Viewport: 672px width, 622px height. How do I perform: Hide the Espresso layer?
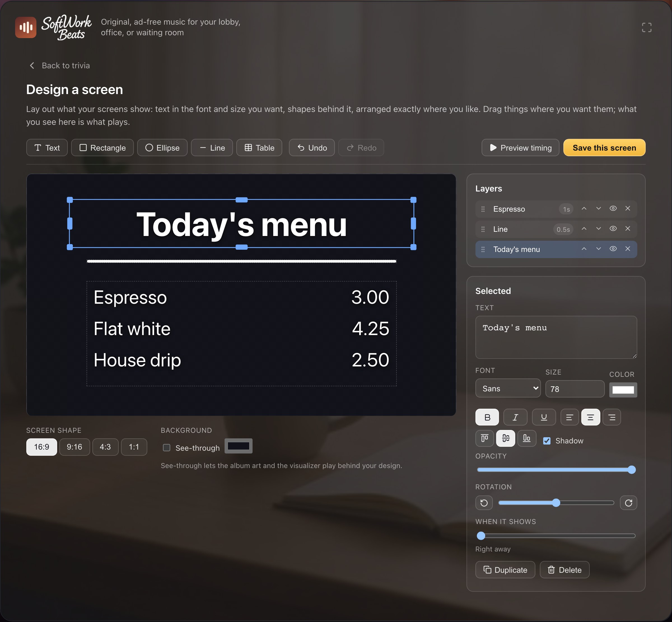(x=613, y=209)
